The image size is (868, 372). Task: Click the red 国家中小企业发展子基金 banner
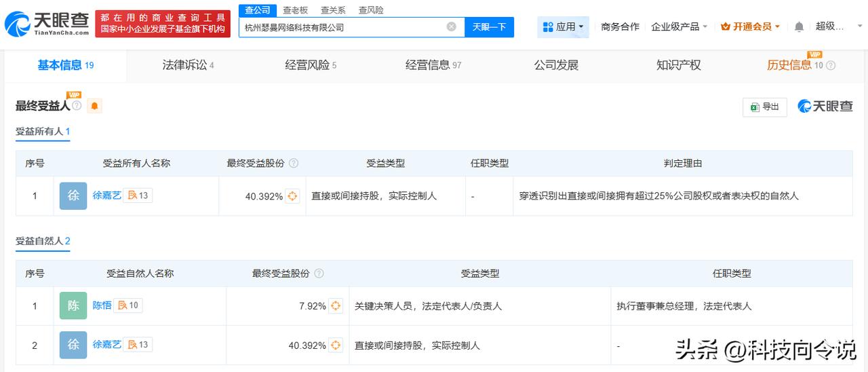click(162, 24)
